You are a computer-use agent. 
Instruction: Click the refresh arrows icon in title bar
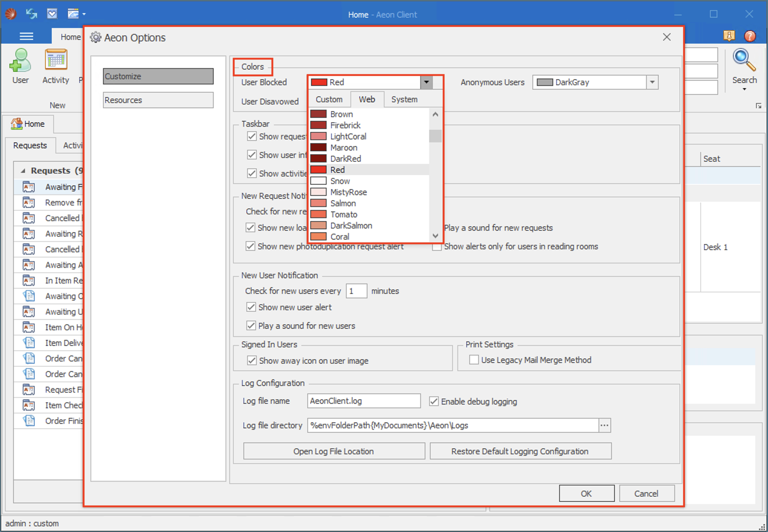point(32,14)
